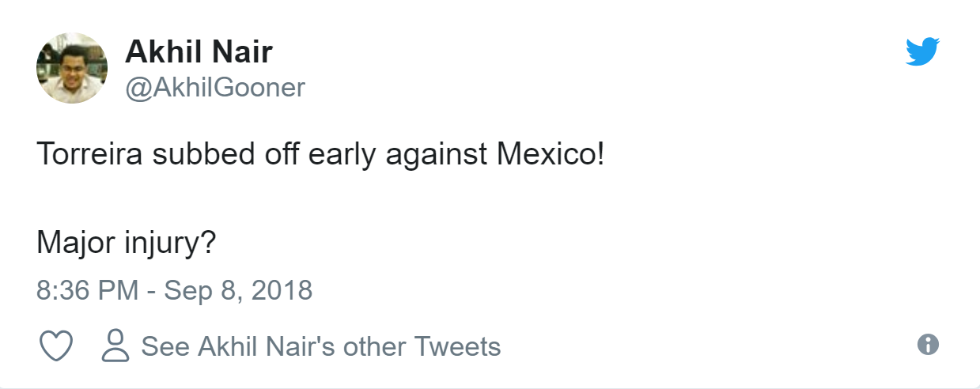Open the Akhil Nair display name
Image resolution: width=980 pixels, height=389 pixels.
coord(199,52)
